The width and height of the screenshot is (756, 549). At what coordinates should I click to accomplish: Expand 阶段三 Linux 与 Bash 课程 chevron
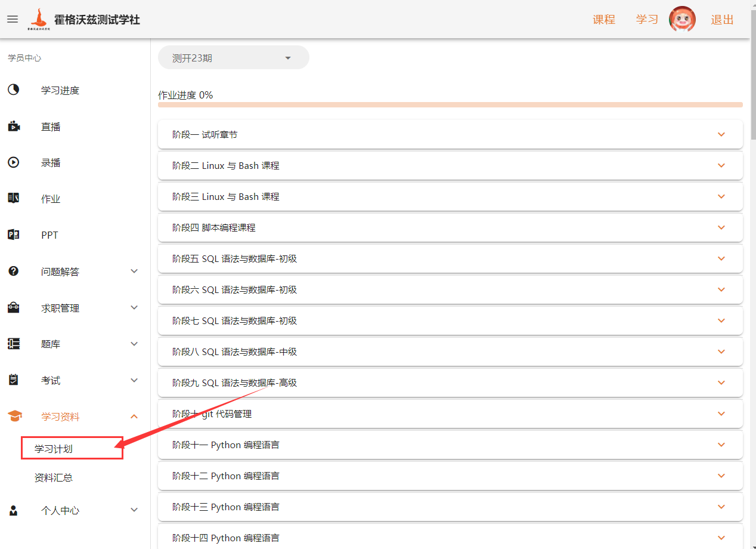(721, 196)
